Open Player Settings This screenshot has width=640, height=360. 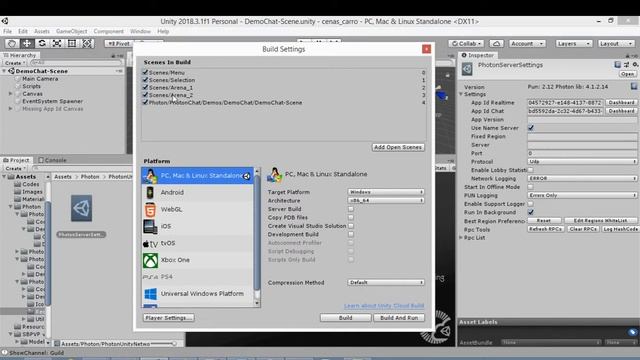tap(169, 318)
